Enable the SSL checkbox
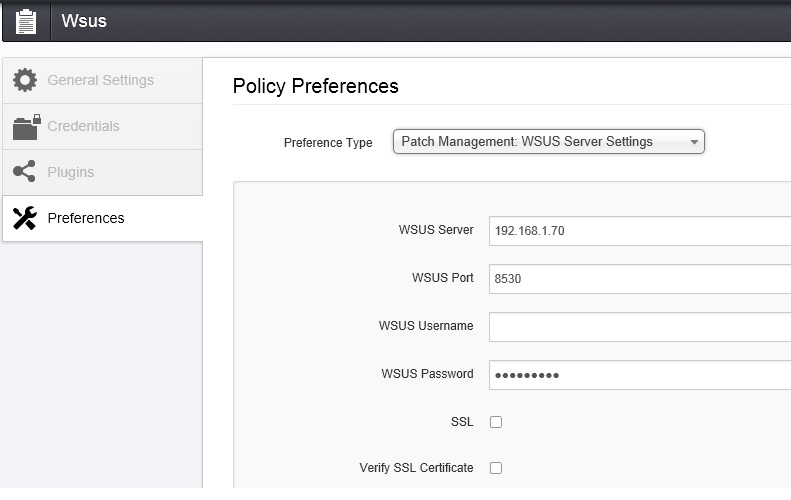This screenshot has width=791, height=500. click(496, 422)
